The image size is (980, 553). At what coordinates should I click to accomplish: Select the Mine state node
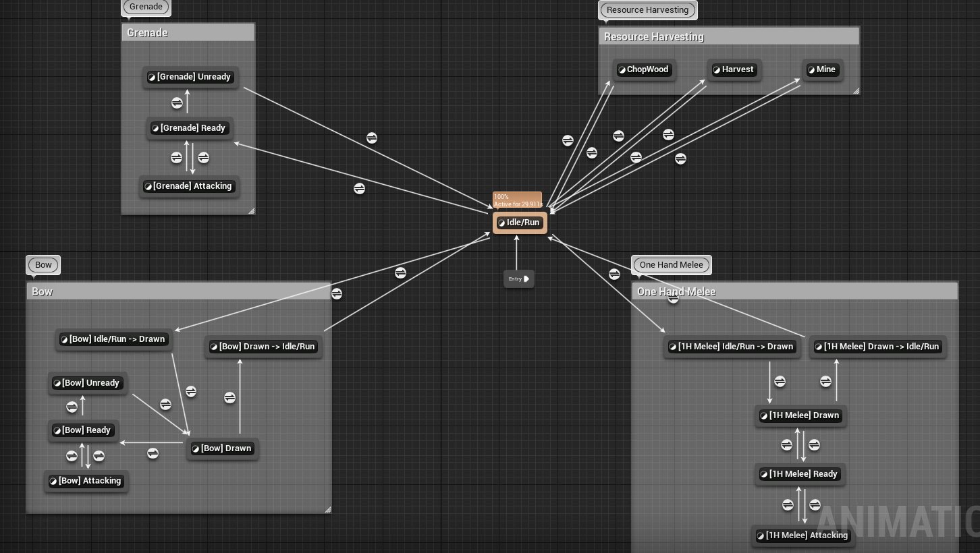pos(822,69)
